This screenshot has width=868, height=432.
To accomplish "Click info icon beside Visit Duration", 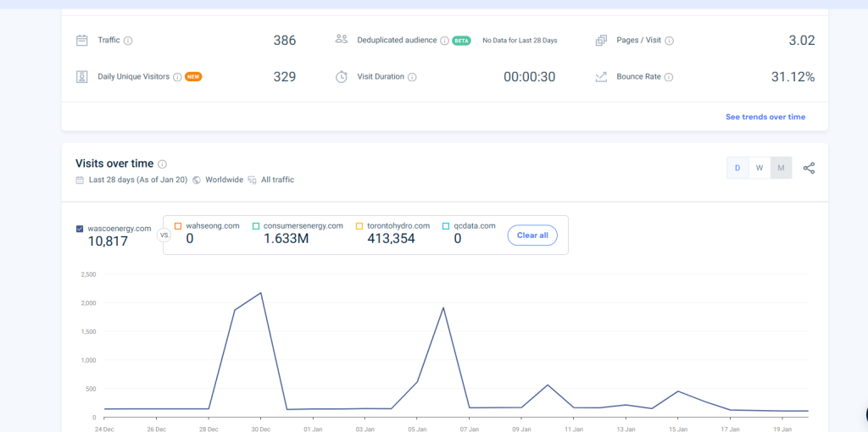I will coord(412,77).
